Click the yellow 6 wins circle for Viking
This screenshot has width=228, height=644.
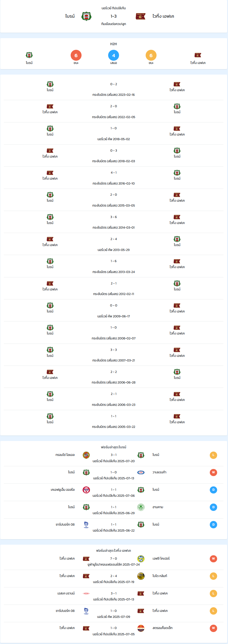[x=151, y=55]
